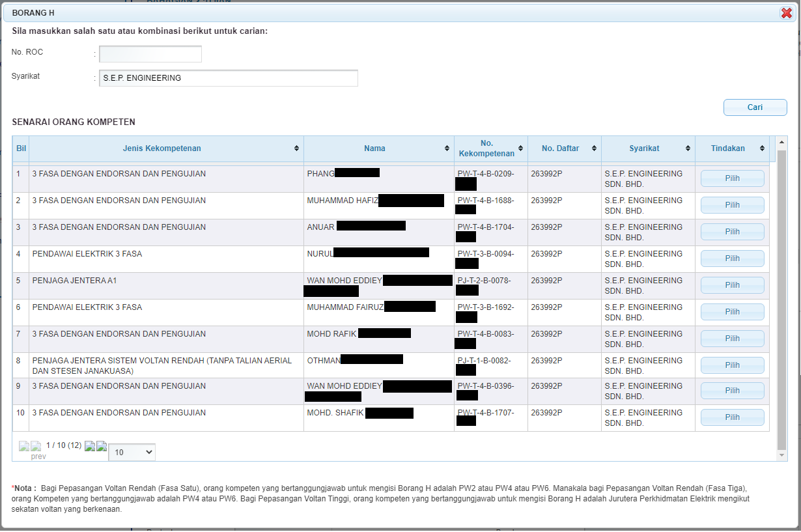Go to first page using leftmost pager icon
This screenshot has height=532, width=801.
24,447
